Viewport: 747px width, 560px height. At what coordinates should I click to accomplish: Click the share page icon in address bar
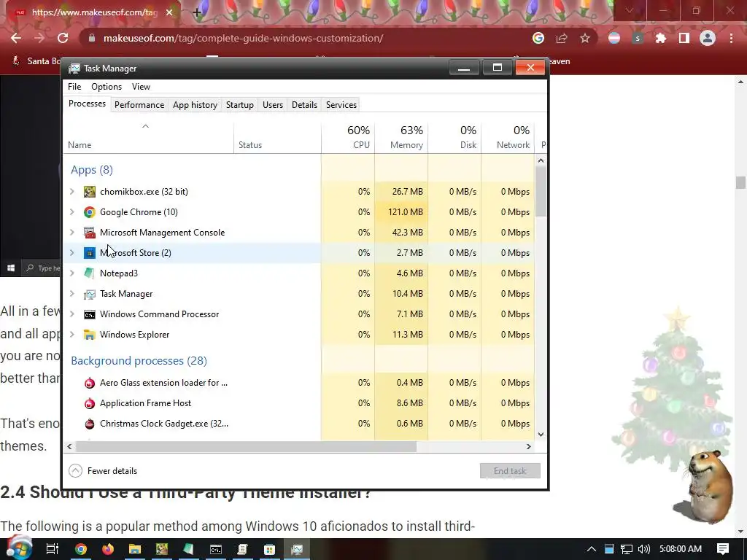coord(562,38)
